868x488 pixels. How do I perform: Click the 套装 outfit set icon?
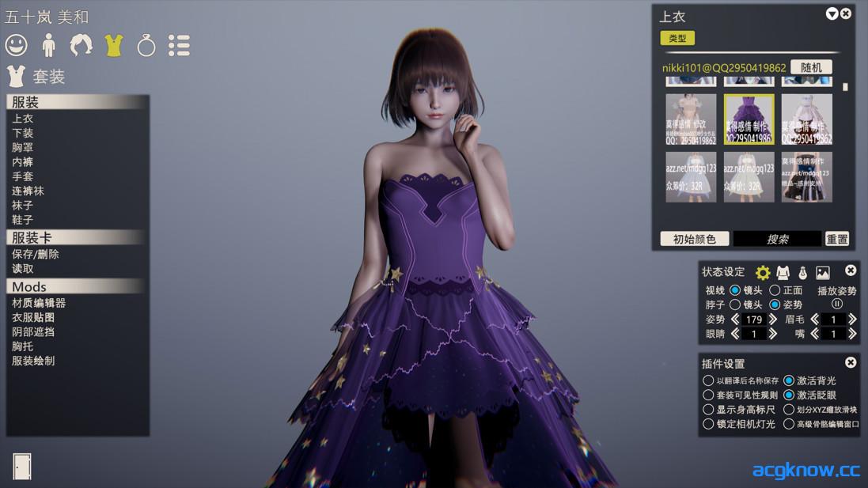click(x=17, y=77)
